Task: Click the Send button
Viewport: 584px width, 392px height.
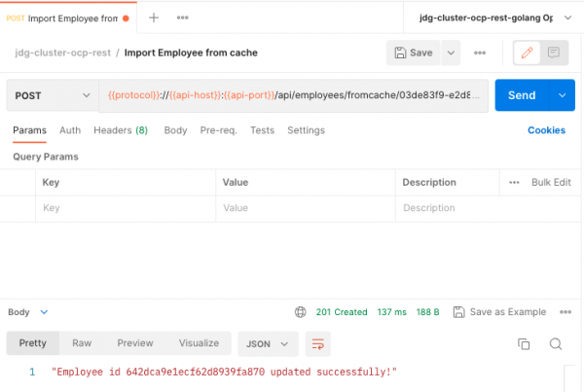Action: tap(522, 95)
